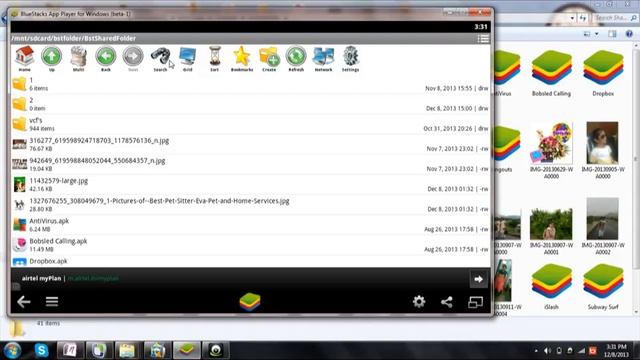This screenshot has width=640, height=360.
Task: Open folder named 1 with 6 items
Action: pos(250,84)
